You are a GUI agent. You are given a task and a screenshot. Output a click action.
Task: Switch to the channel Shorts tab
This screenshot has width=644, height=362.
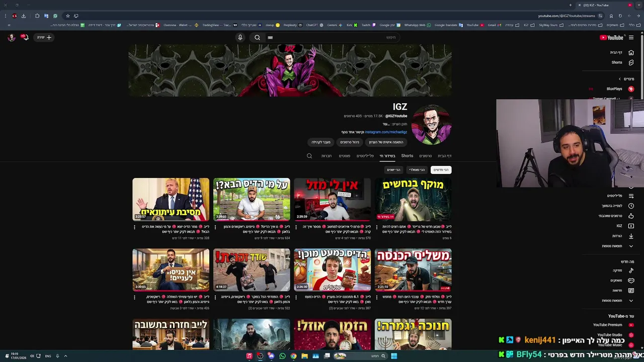407,156
